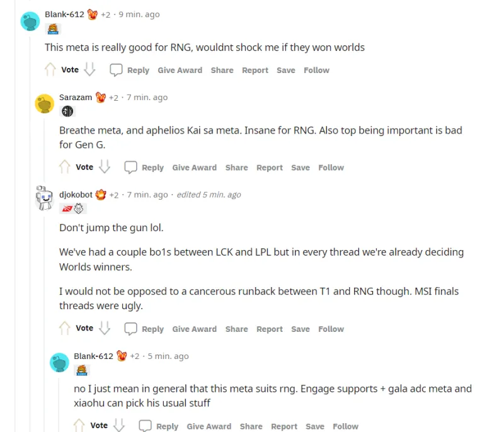Upvote Blank-612's top comment about RNG meta
Image resolution: width=504 pixels, height=432 pixels.
50,69
